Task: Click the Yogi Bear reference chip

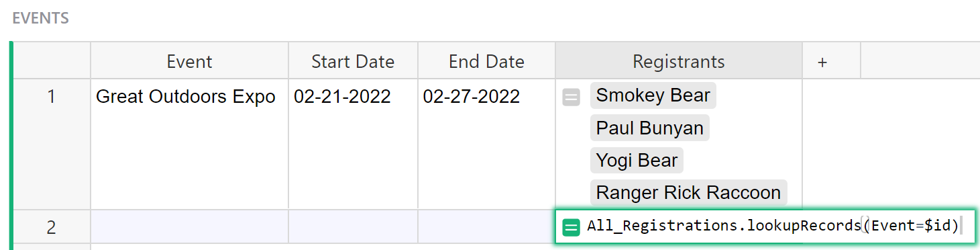Action: [x=637, y=161]
